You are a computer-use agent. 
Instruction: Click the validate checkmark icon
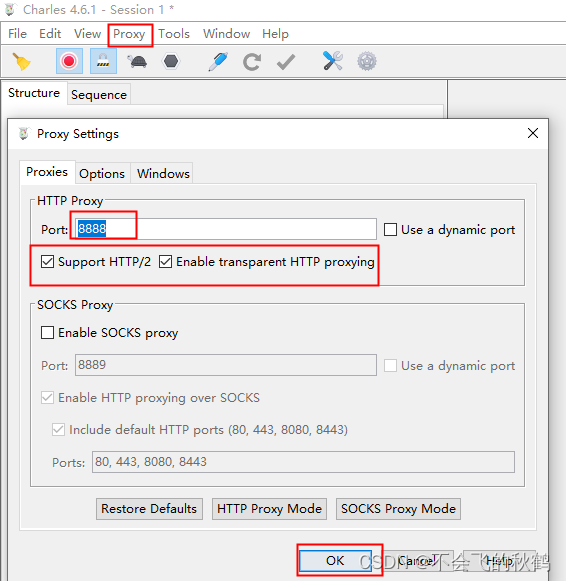(286, 62)
